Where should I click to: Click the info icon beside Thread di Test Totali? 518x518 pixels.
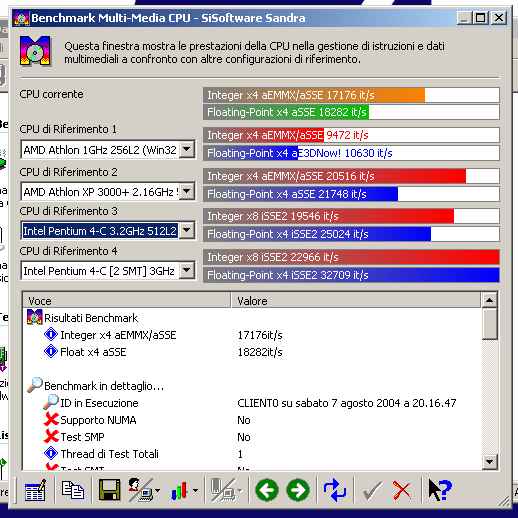click(x=51, y=453)
